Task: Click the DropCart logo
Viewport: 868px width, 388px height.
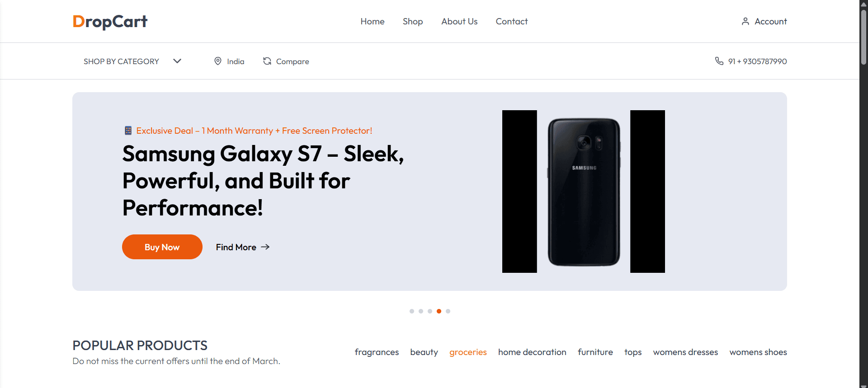Action: (110, 21)
